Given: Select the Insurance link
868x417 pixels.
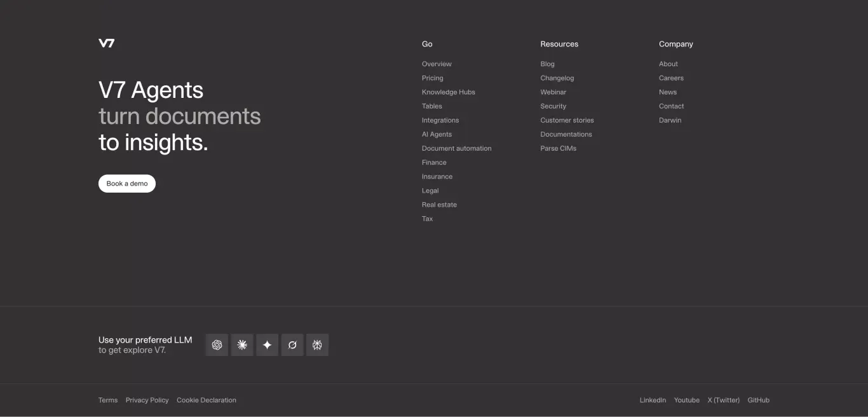Looking at the screenshot, I should [x=437, y=176].
